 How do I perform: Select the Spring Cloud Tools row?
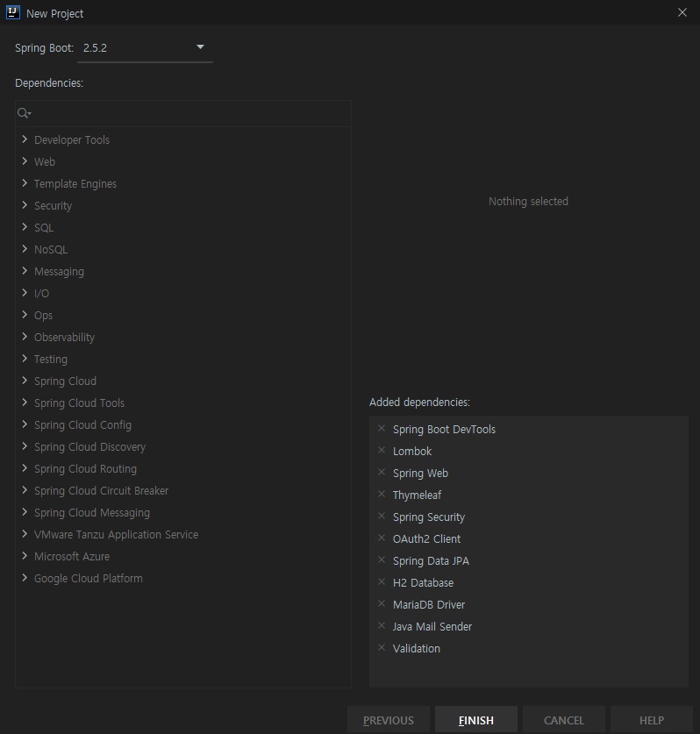coord(183,403)
